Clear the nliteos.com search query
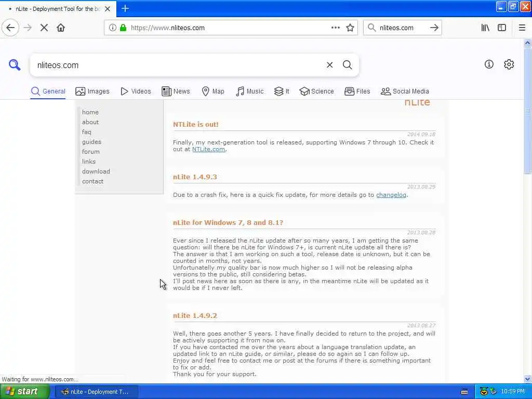Image resolution: width=532 pixels, height=399 pixels. coord(329,65)
